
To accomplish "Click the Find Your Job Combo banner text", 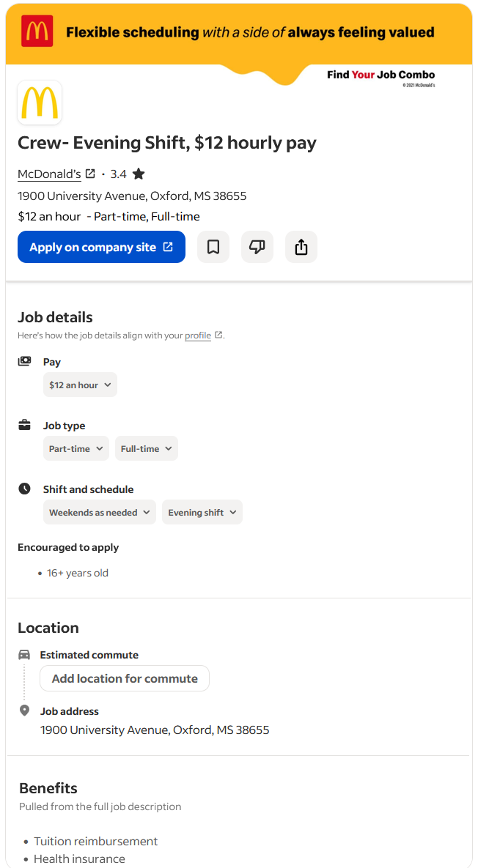I will coord(381,75).
